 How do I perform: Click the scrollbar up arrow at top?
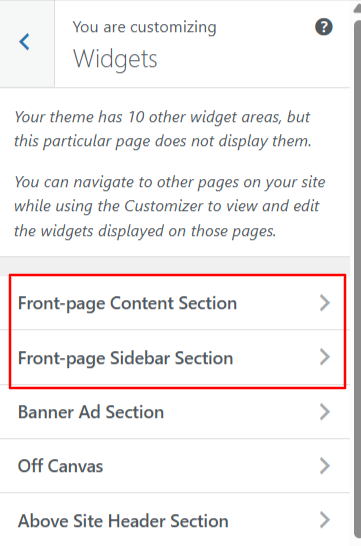(358, 9)
